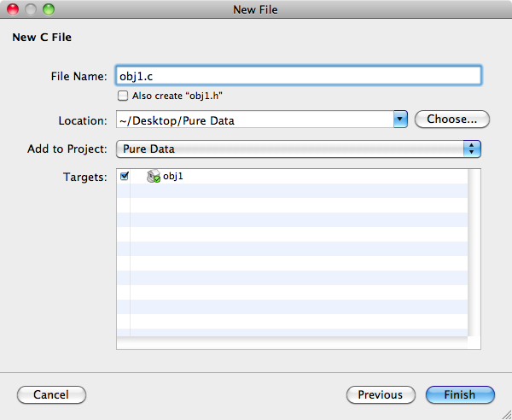Screen dimensions: 512x420
Task: Click the resize grip at window corner
Action: click(506, 414)
